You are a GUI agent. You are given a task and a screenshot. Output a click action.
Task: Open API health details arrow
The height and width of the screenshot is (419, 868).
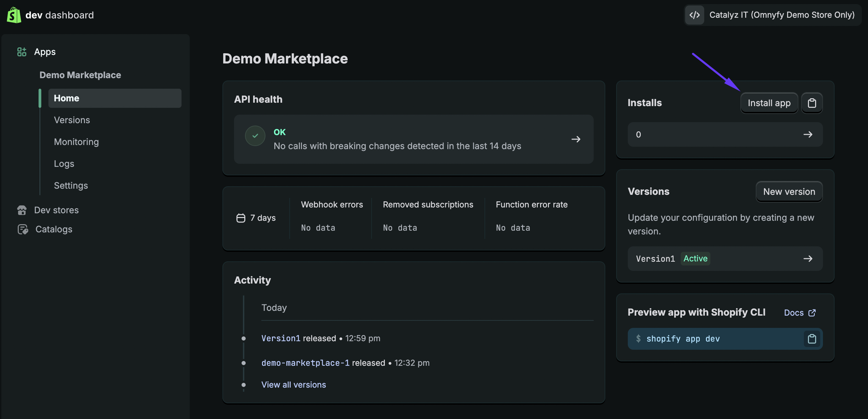coord(576,139)
